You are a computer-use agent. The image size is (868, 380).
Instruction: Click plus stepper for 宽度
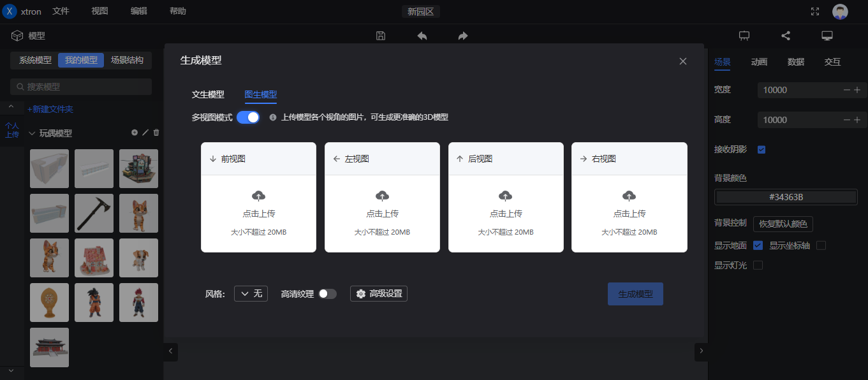pyautogui.click(x=857, y=90)
